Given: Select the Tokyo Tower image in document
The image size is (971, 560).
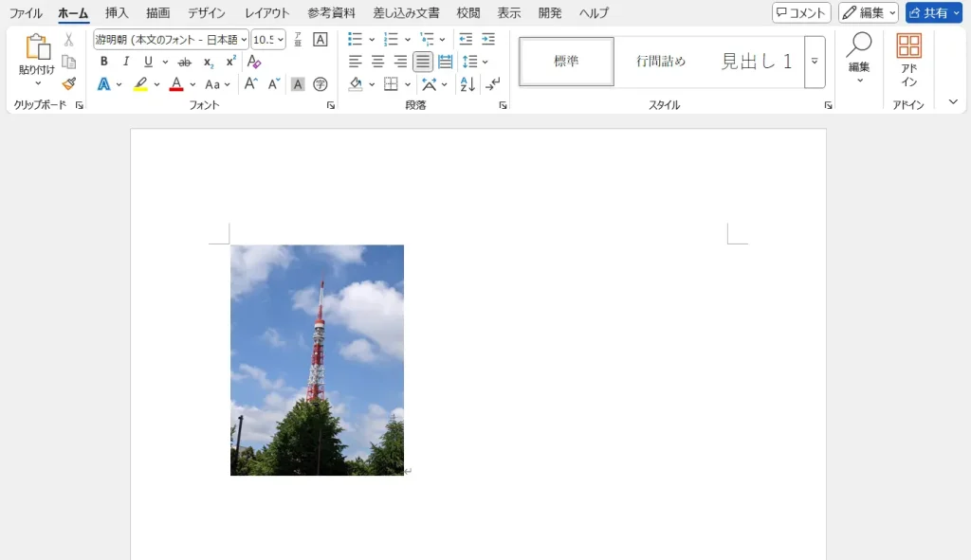Looking at the screenshot, I should pos(317,360).
